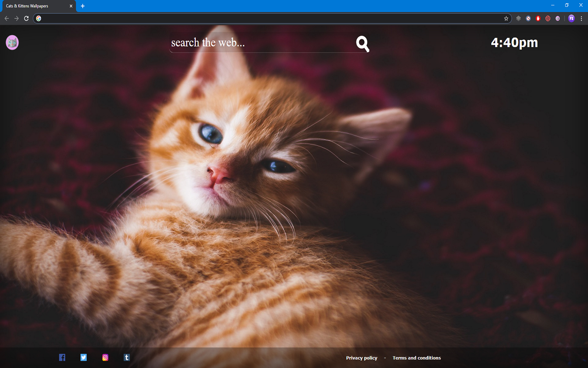Click the cat avatar in the top-left corner
Image resolution: width=588 pixels, height=368 pixels.
(12, 42)
